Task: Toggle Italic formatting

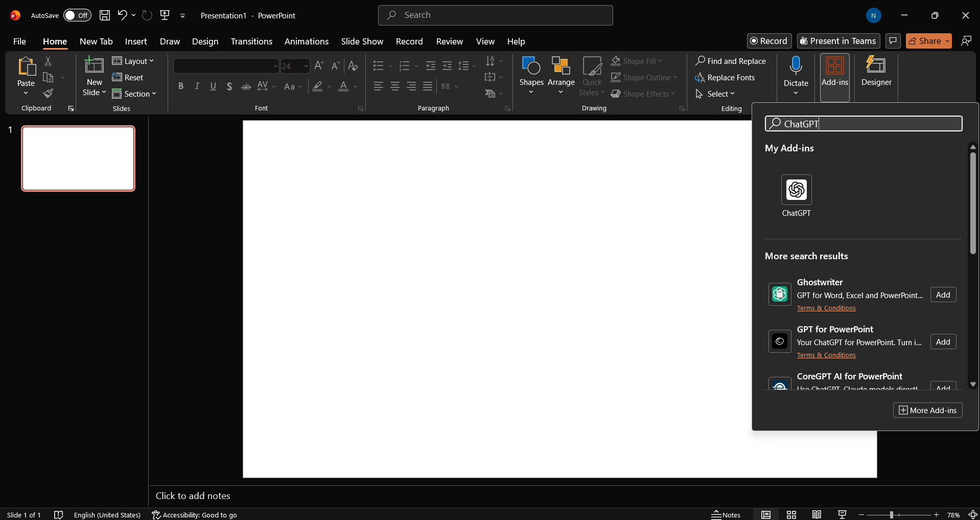Action: click(x=197, y=86)
